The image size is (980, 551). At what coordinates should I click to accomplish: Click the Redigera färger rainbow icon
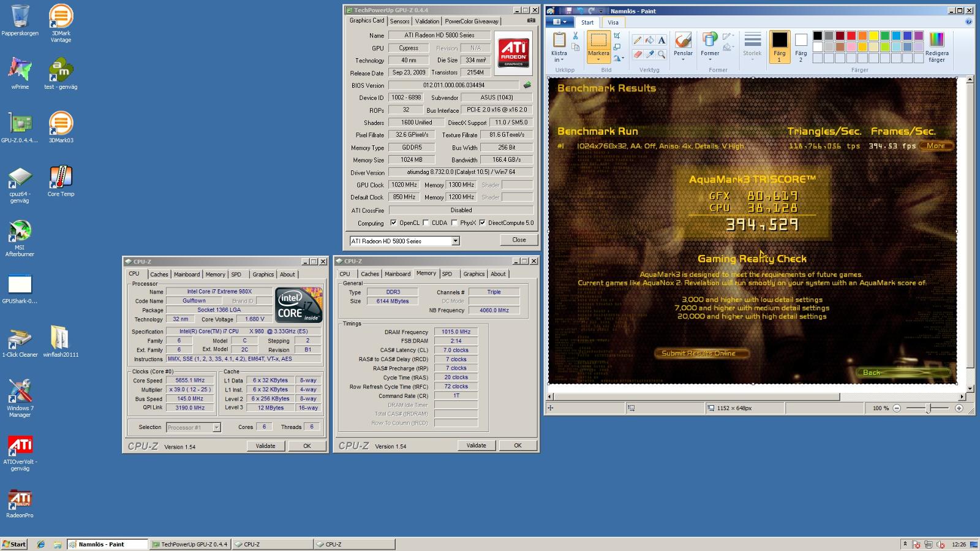point(937,40)
